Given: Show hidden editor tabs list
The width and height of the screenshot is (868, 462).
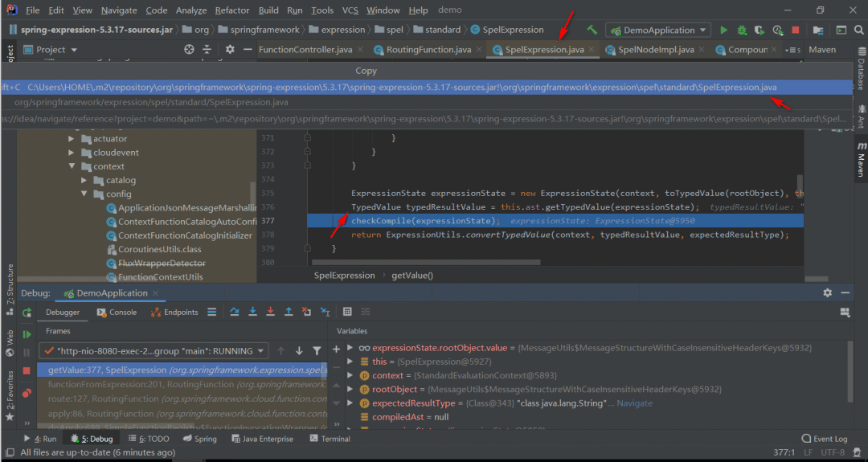Looking at the screenshot, I should point(792,50).
